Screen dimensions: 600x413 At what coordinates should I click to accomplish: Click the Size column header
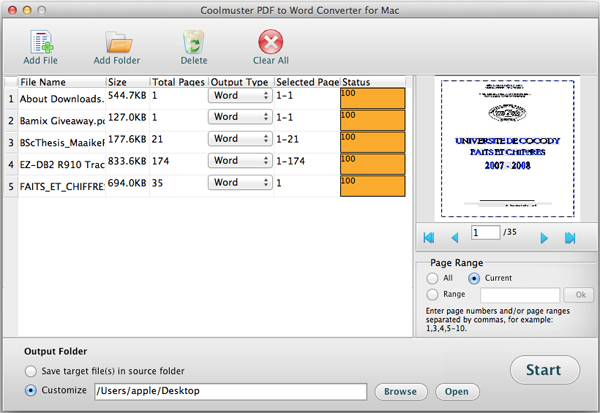coord(127,82)
